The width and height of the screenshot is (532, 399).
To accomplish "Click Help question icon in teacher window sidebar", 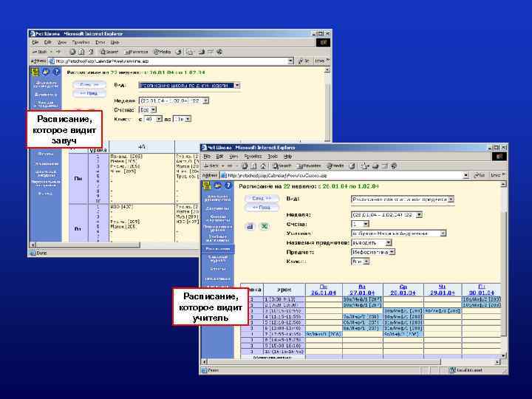I will click(x=228, y=185).
